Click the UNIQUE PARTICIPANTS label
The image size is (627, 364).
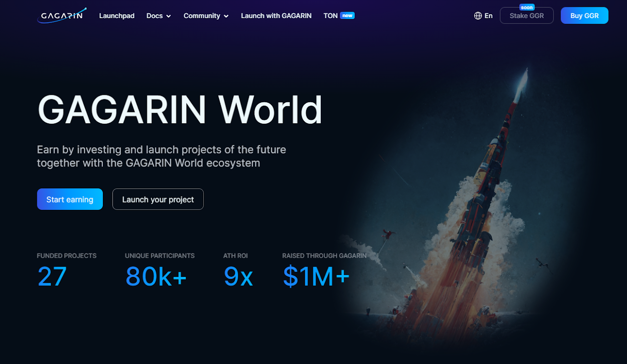click(160, 256)
